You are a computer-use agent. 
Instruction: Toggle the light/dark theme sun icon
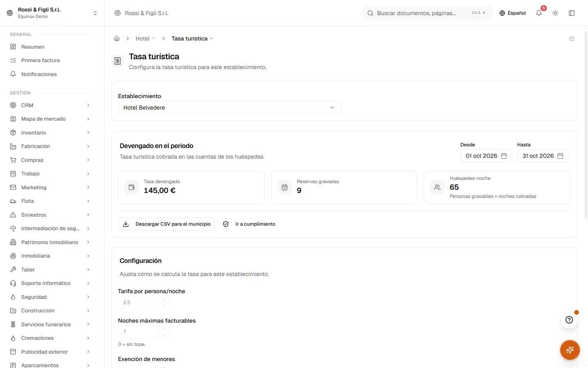point(555,13)
